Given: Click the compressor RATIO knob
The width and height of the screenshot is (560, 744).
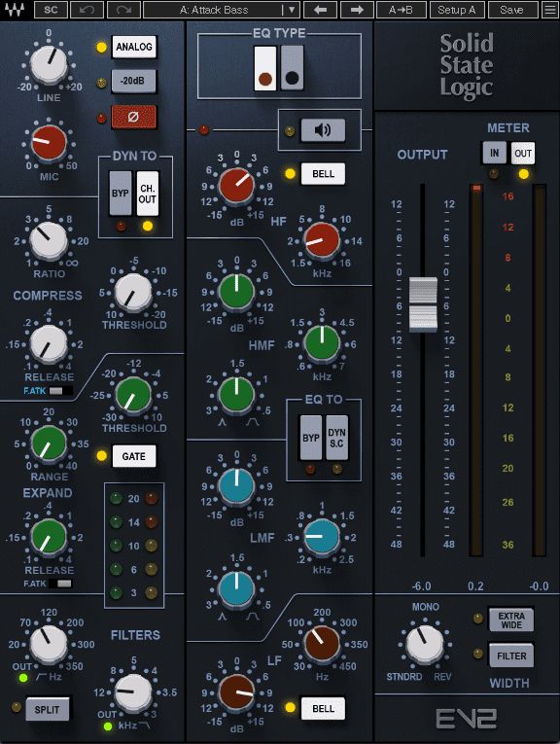Looking at the screenshot, I should tap(49, 240).
